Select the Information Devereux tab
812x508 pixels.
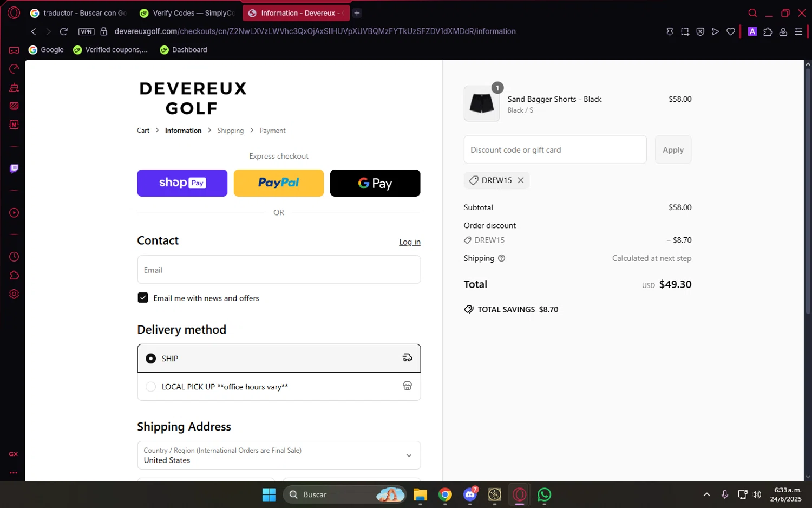pyautogui.click(x=296, y=13)
